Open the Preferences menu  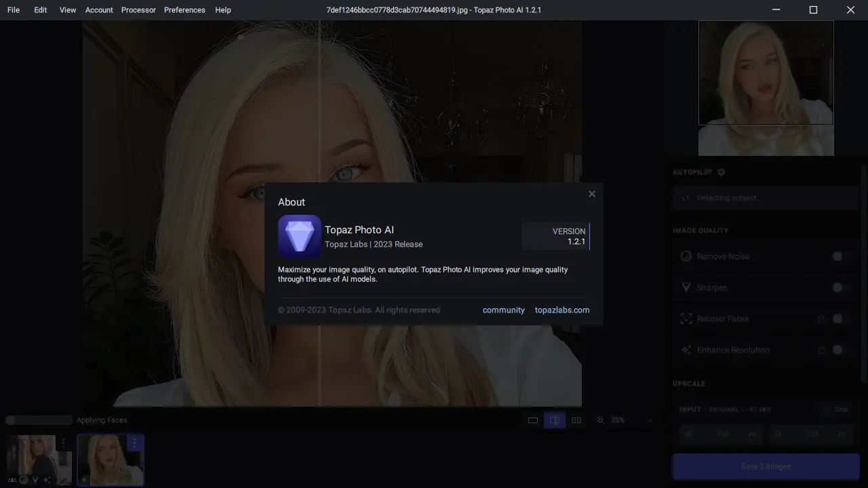click(184, 10)
